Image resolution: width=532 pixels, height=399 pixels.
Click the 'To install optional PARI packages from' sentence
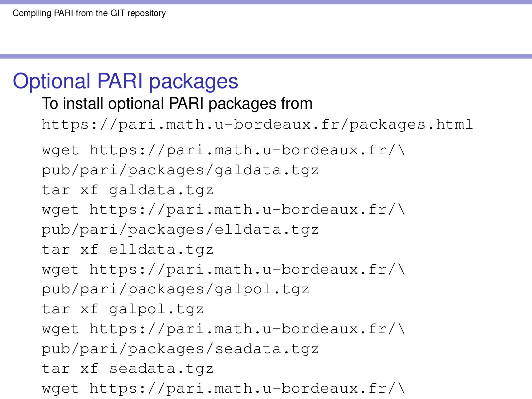(177, 103)
